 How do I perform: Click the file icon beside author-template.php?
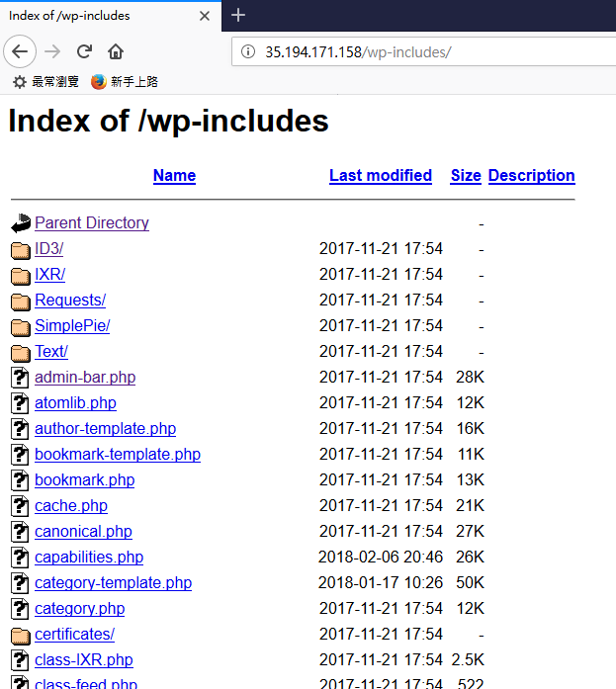[20, 429]
